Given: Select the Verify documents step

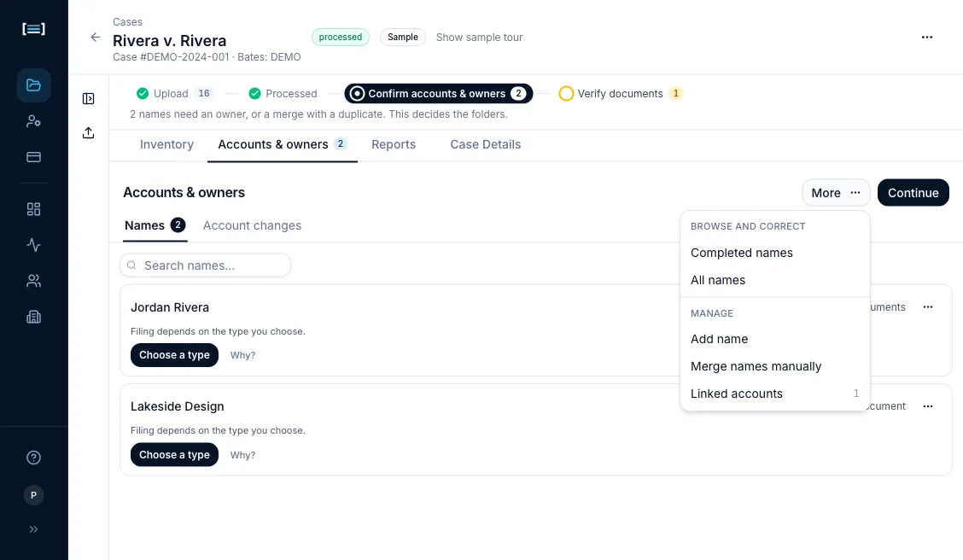Looking at the screenshot, I should coord(621,93).
